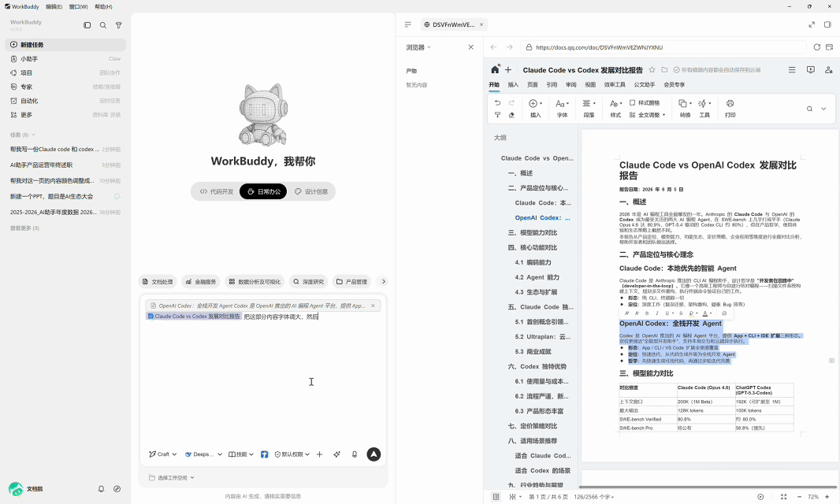Remove the quoted OpenAI Codex snippet

point(373,306)
